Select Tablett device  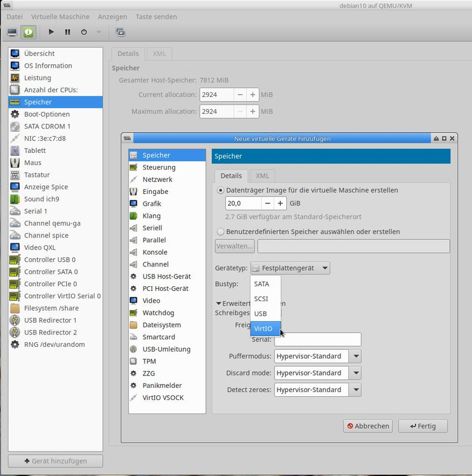point(55,151)
